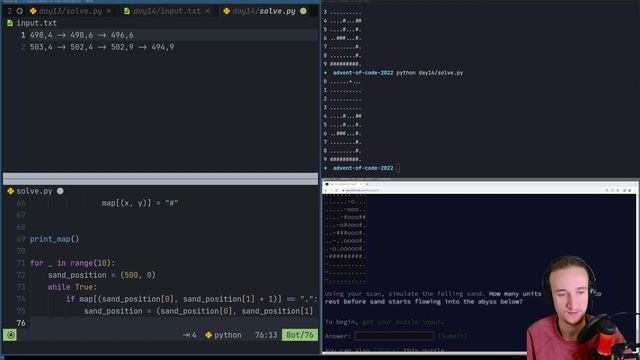Click the map[(x, y)] = "#" line

click(x=140, y=203)
